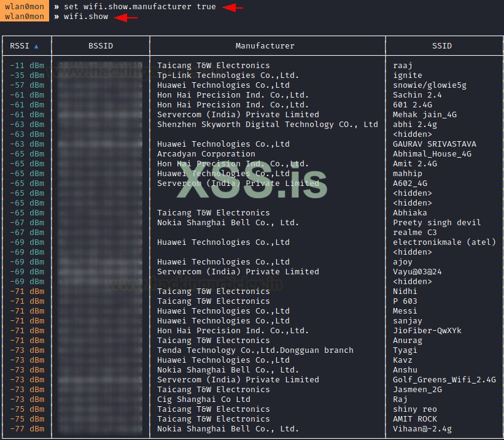Screen dimensions: 504x440
Task: Click SSID 'realme C3'
Action: tap(414, 233)
